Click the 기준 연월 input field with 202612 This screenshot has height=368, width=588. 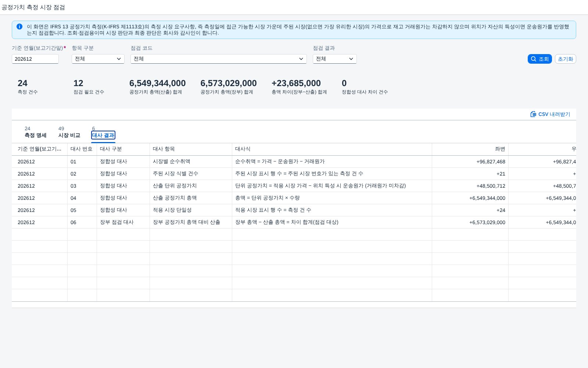click(x=35, y=59)
